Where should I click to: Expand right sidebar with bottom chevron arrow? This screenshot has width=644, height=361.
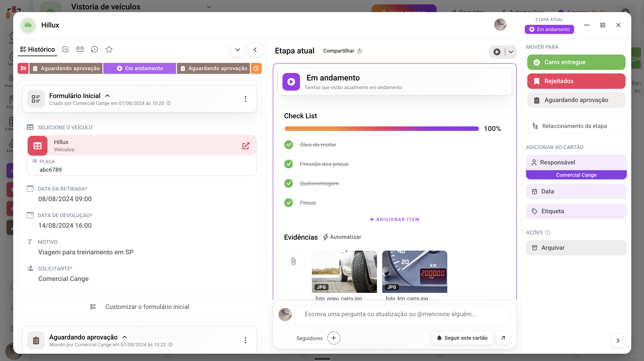coord(618,341)
